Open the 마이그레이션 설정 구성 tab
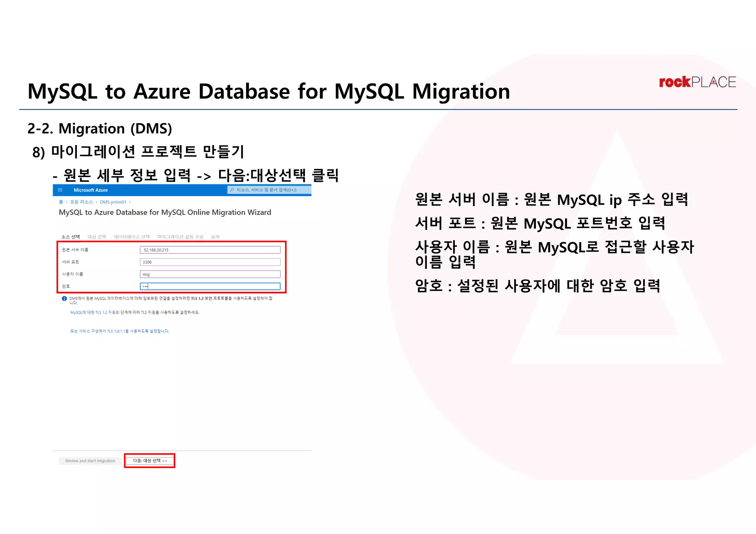Viewport: 756px width, 534px height. tap(180, 237)
